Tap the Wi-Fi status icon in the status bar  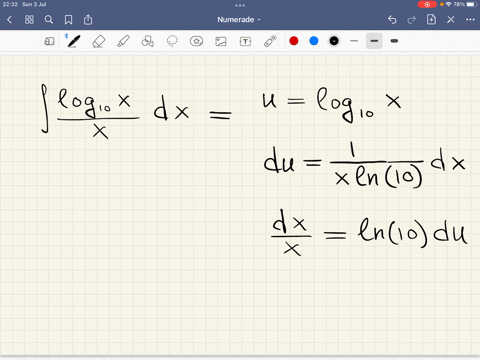pyautogui.click(x=448, y=4)
